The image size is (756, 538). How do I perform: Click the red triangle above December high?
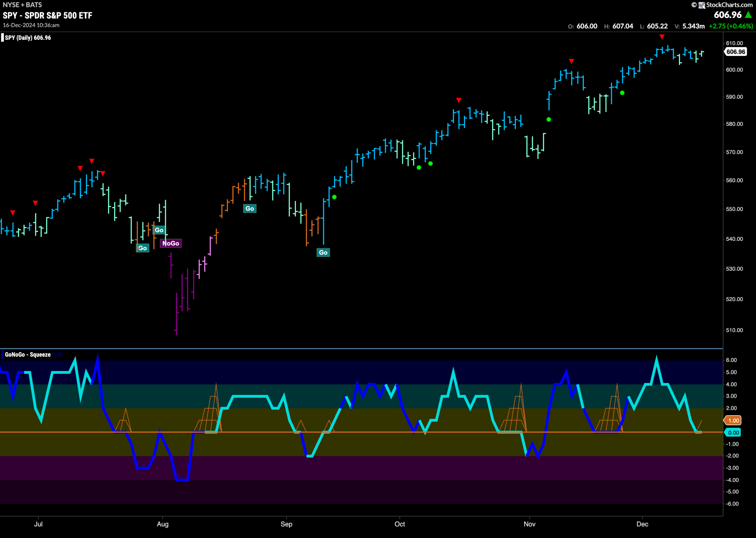[x=661, y=37]
